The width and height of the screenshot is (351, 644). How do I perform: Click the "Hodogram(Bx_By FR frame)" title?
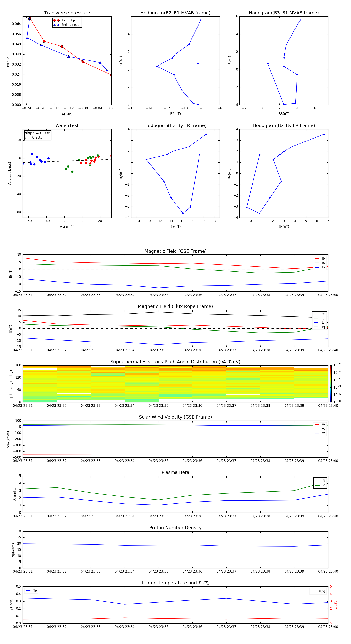[284, 125]
